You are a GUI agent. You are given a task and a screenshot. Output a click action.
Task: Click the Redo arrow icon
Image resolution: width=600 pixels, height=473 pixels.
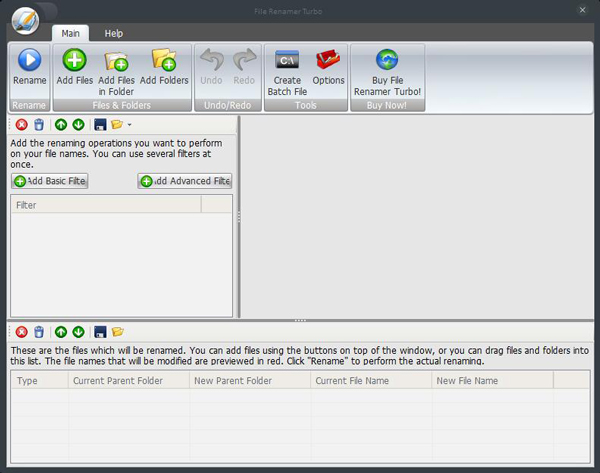(x=244, y=59)
